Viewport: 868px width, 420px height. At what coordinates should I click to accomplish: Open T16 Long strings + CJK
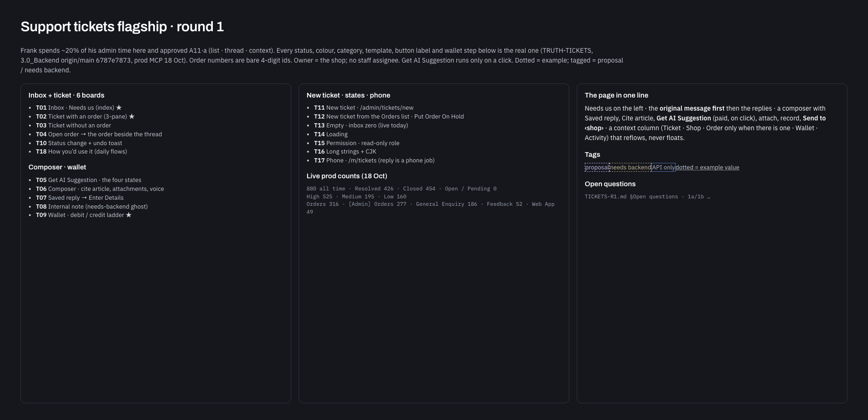(345, 152)
